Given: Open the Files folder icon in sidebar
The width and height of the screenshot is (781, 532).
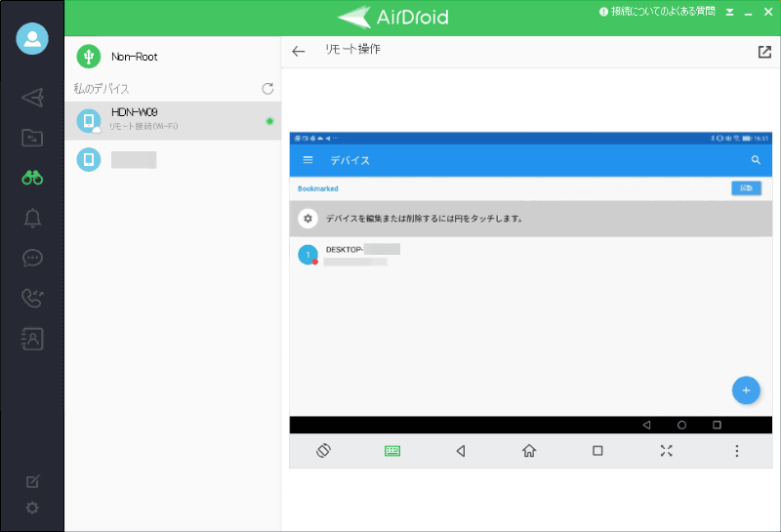Looking at the screenshot, I should tap(32, 138).
